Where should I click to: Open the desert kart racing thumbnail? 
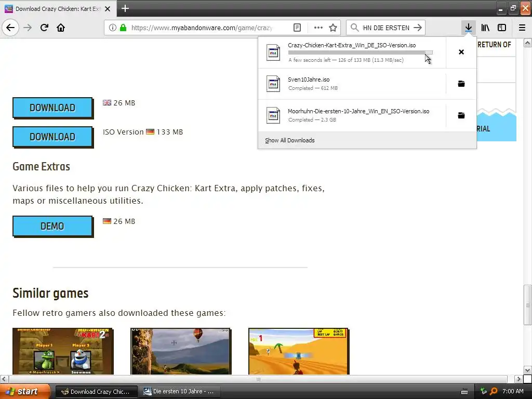point(299,352)
